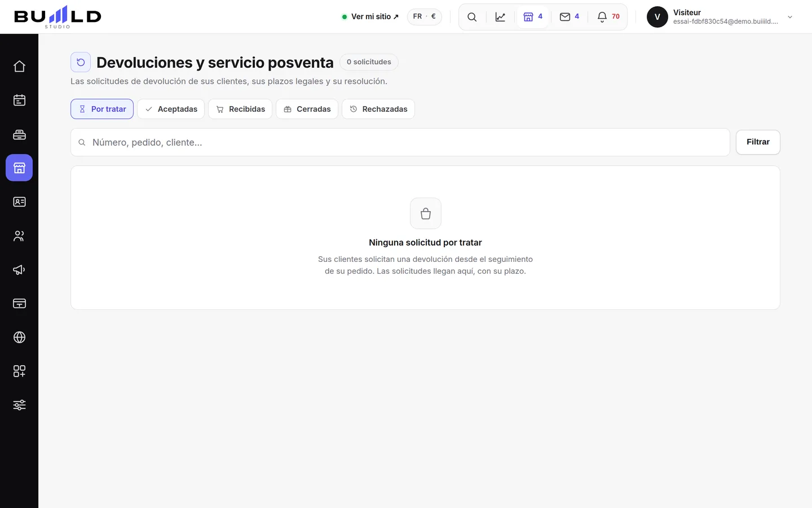Focus the Número, pedido, cliente search field
812x508 pixels.
coord(400,142)
